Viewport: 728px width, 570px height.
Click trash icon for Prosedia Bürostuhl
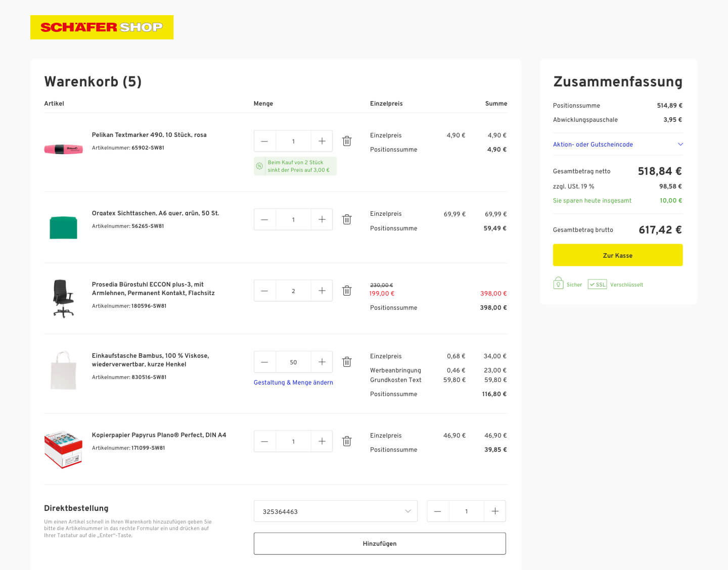pyautogui.click(x=347, y=291)
